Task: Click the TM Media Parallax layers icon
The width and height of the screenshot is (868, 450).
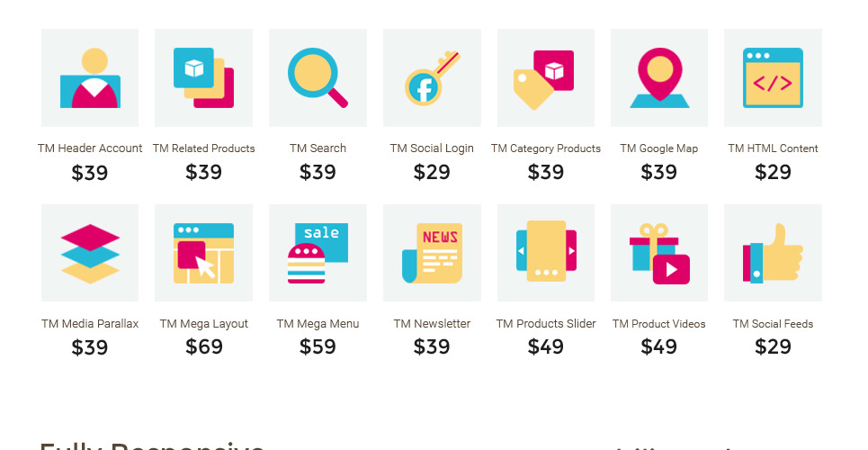Action: 90,253
